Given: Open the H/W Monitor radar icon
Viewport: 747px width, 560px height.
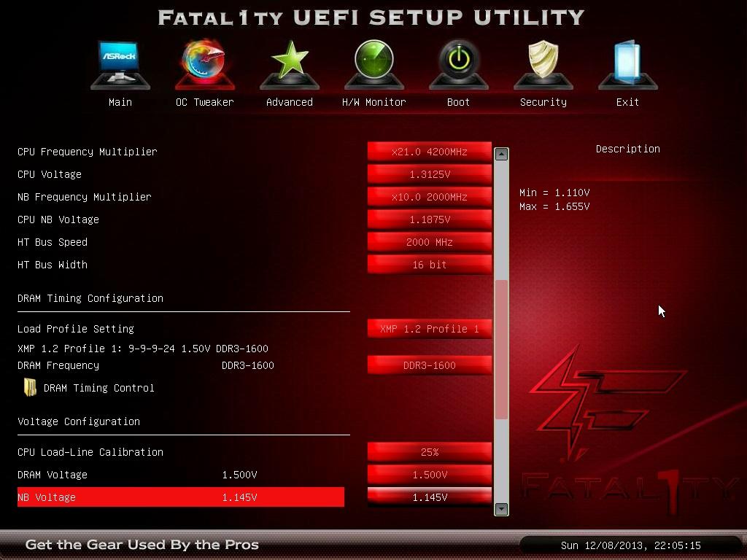Looking at the screenshot, I should (374, 64).
